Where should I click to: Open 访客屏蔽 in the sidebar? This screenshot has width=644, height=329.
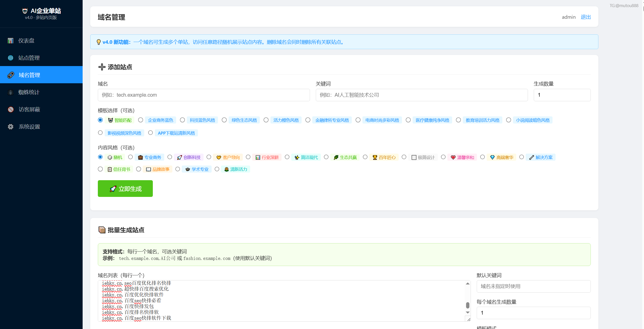(x=41, y=110)
